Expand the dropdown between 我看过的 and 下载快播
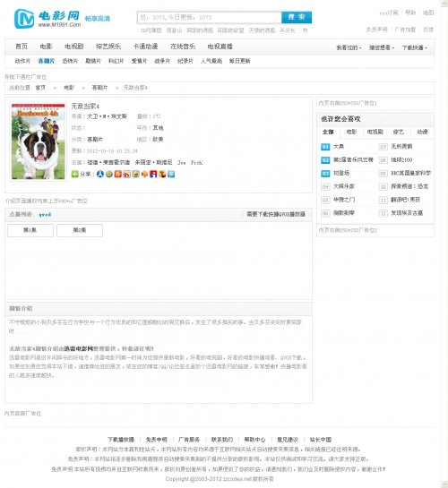448x488 pixels. tap(382, 47)
